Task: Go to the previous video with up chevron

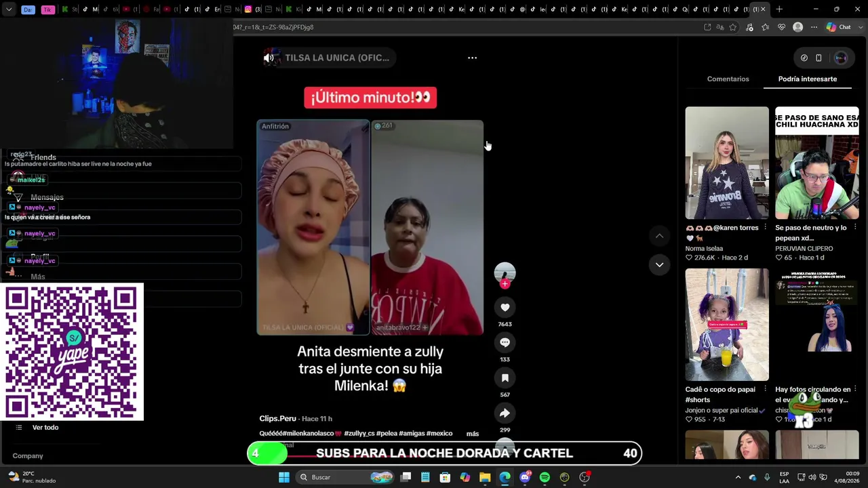Action: [659, 236]
